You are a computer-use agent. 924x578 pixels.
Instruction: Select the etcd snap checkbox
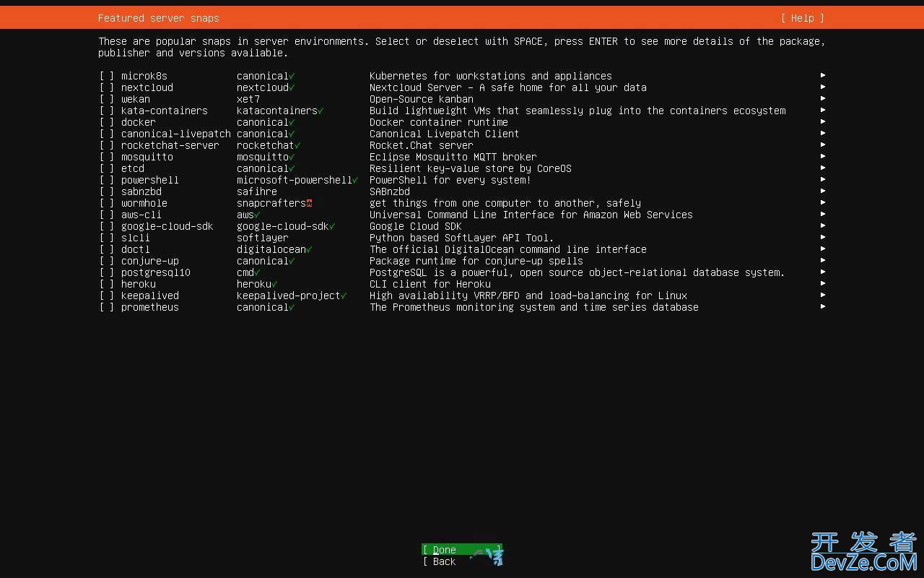(107, 168)
